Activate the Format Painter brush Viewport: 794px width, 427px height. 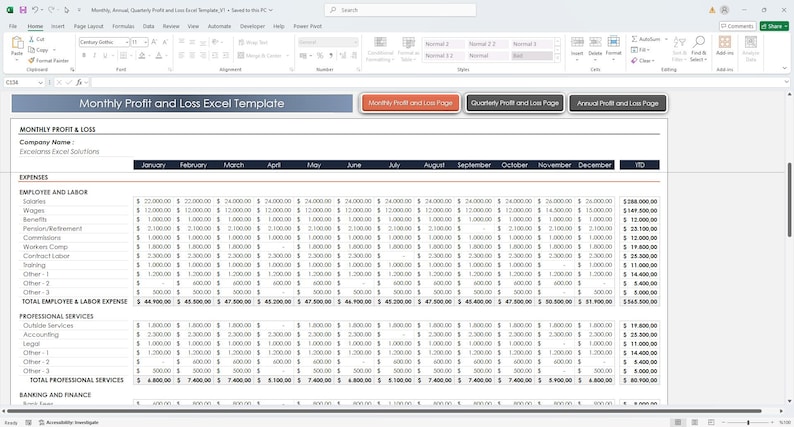(31, 60)
